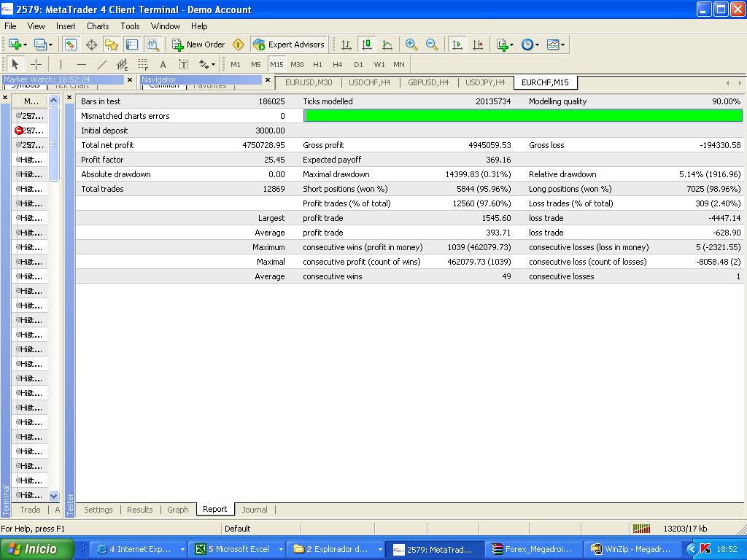Click the Inicio start button
Screen dimensions: 747x560
(x=36, y=549)
